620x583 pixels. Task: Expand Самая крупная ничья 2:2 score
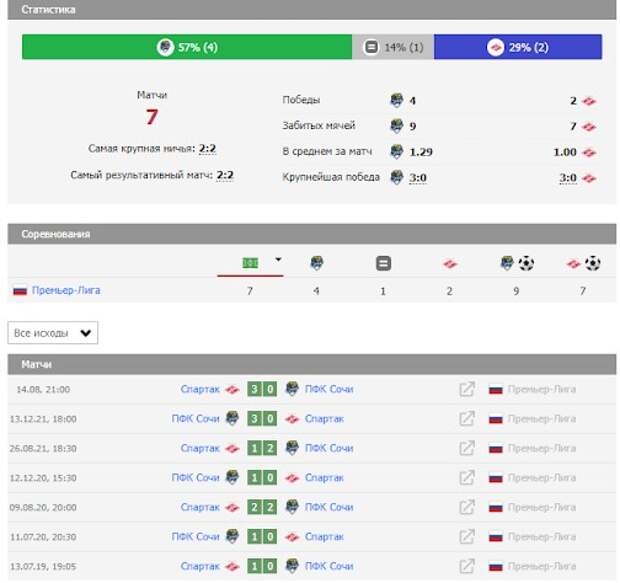pos(207,149)
